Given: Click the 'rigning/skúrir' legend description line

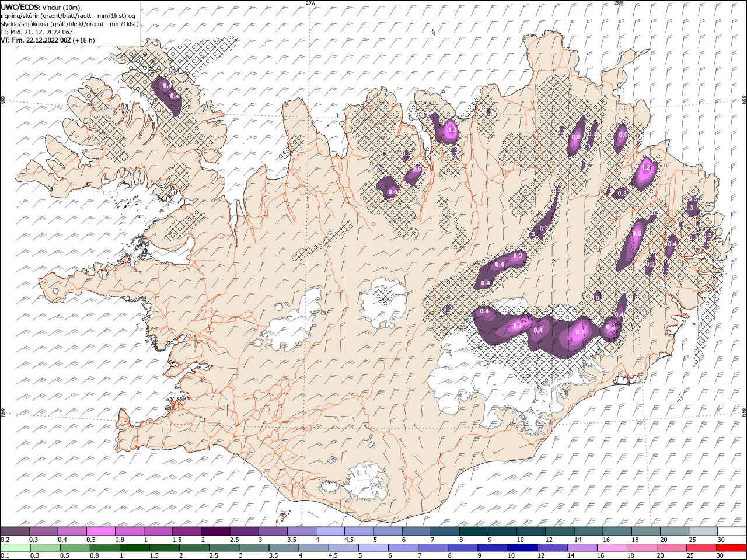Looking at the screenshot, I should point(69,16).
